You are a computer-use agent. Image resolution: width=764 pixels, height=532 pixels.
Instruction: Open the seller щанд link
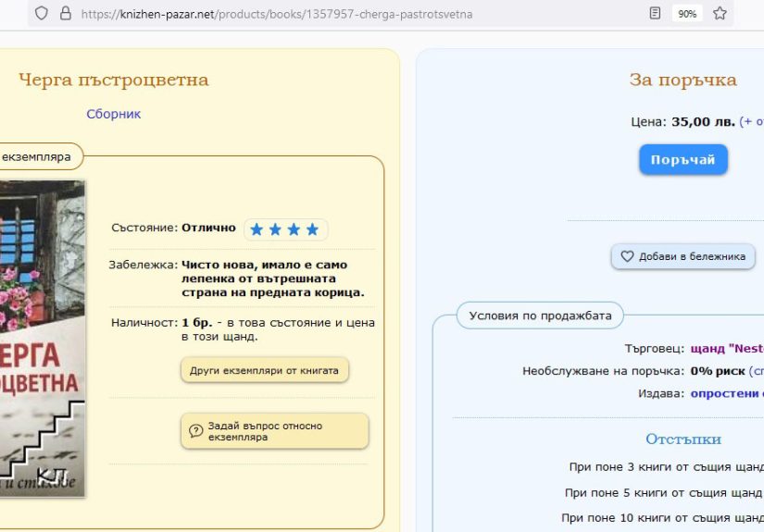[727, 349]
